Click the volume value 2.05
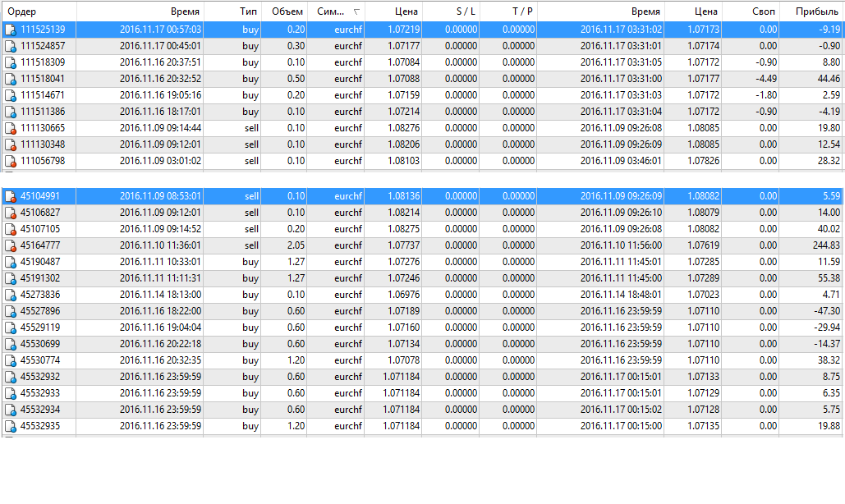This screenshot has width=845, height=504. (296, 245)
